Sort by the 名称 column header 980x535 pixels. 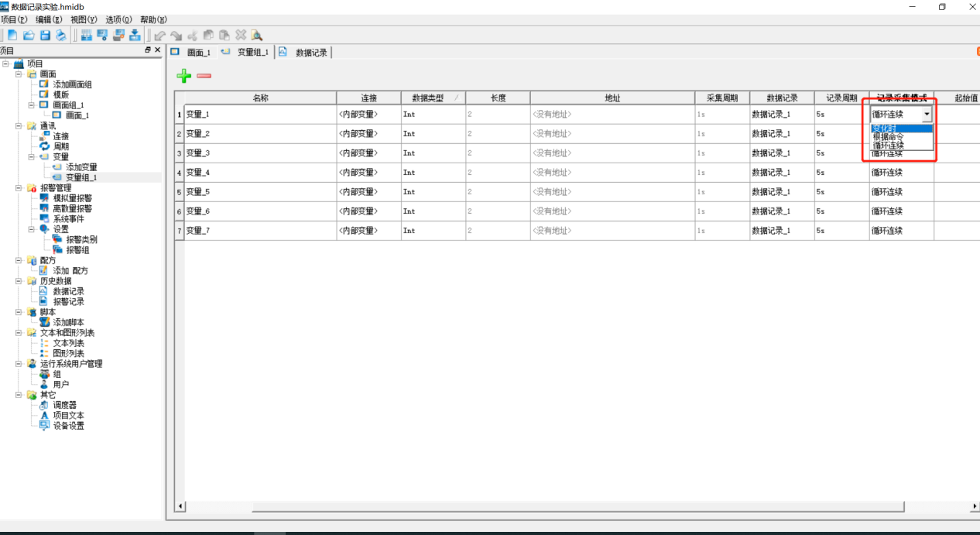261,98
